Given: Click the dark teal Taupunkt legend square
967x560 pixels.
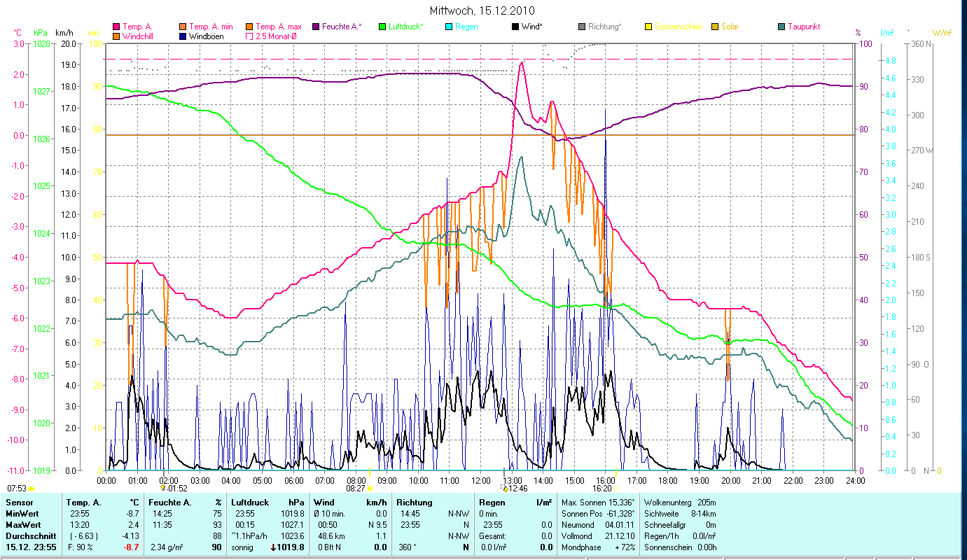Looking at the screenshot, I should 781,27.
